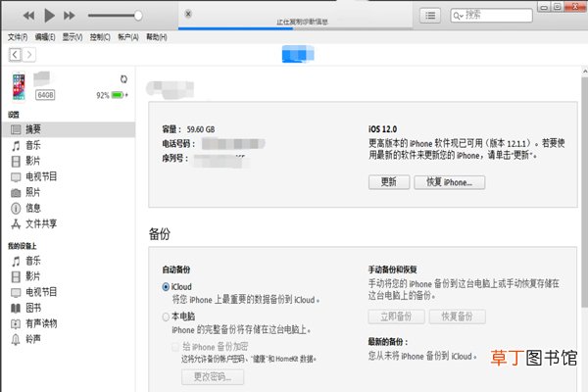The width and height of the screenshot is (588, 392).
Task: Open the 编辑(E) menu
Action: (x=45, y=37)
